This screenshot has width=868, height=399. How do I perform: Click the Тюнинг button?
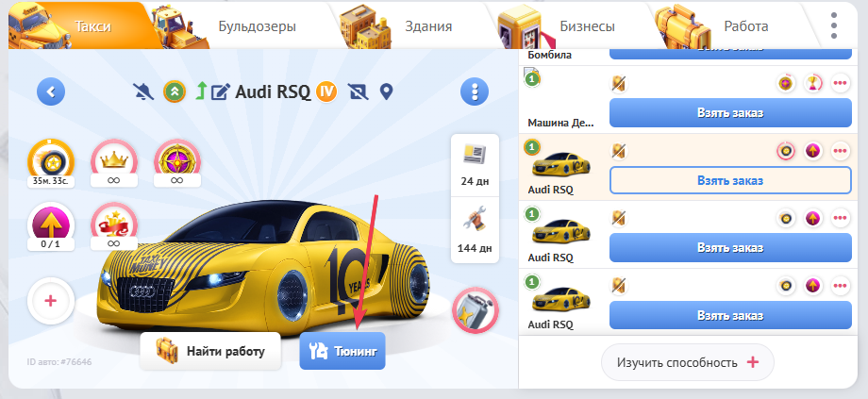(x=342, y=351)
